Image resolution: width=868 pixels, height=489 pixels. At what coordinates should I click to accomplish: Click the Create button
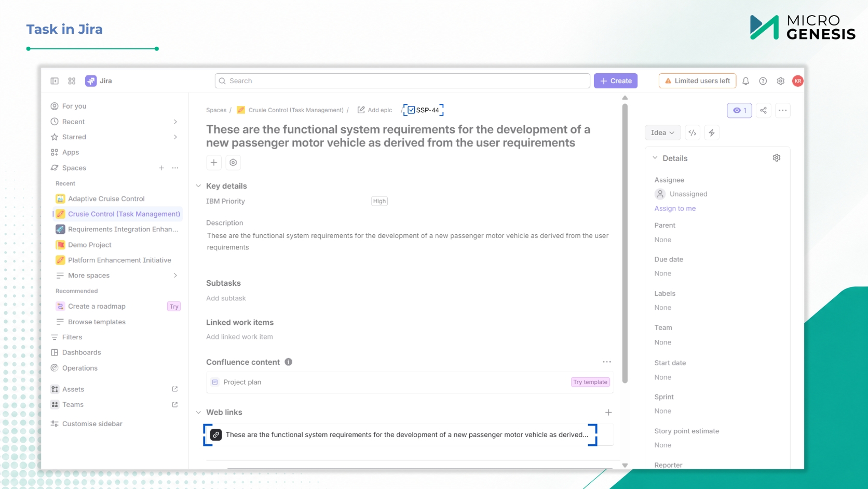(616, 81)
